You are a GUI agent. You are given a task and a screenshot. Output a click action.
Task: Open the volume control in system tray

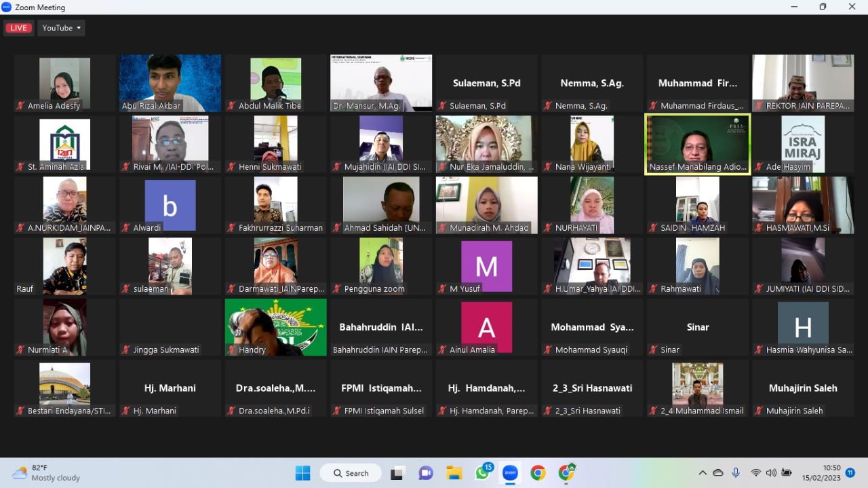[x=771, y=472]
